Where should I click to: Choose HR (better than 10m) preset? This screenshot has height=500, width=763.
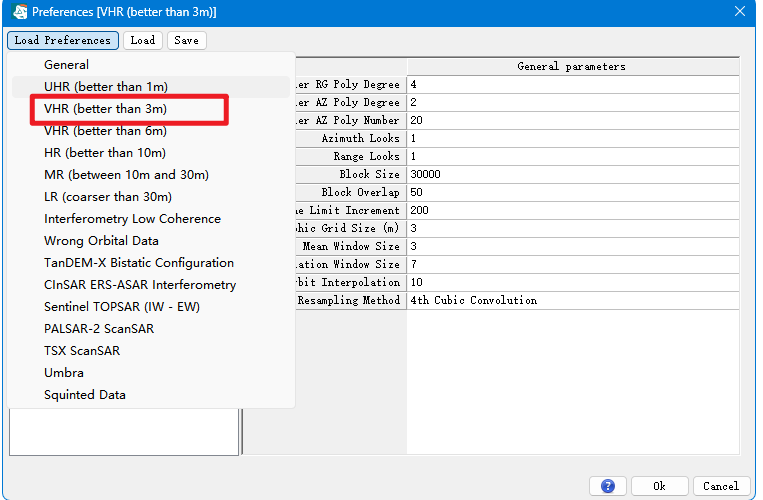(x=151, y=153)
